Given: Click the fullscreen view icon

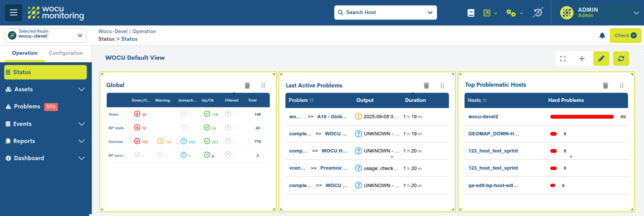Looking at the screenshot, I should click(x=563, y=59).
